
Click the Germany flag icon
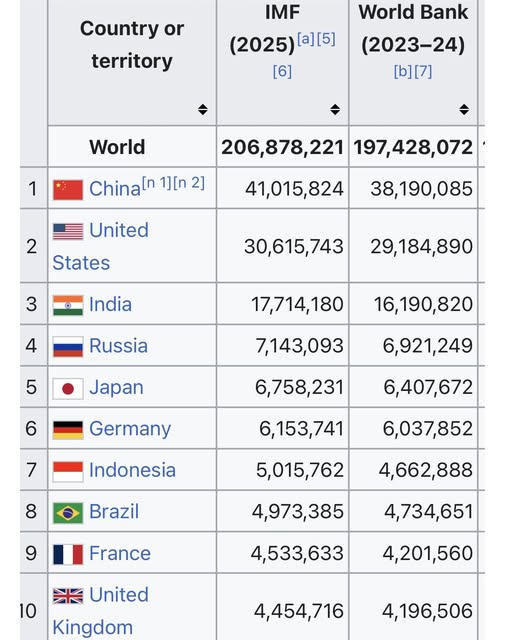click(68, 430)
